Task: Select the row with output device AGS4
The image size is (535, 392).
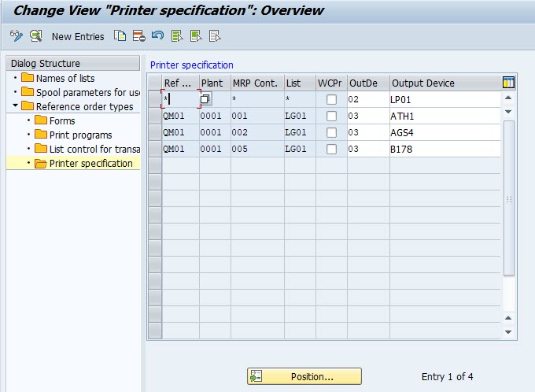Action: tap(155, 132)
